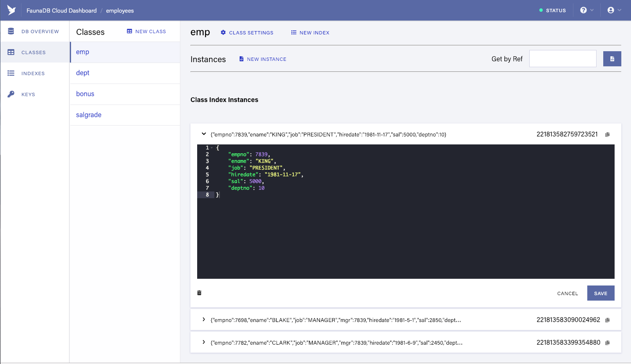The image size is (631, 364).
Task: Open user account menu
Action: tap(614, 10)
